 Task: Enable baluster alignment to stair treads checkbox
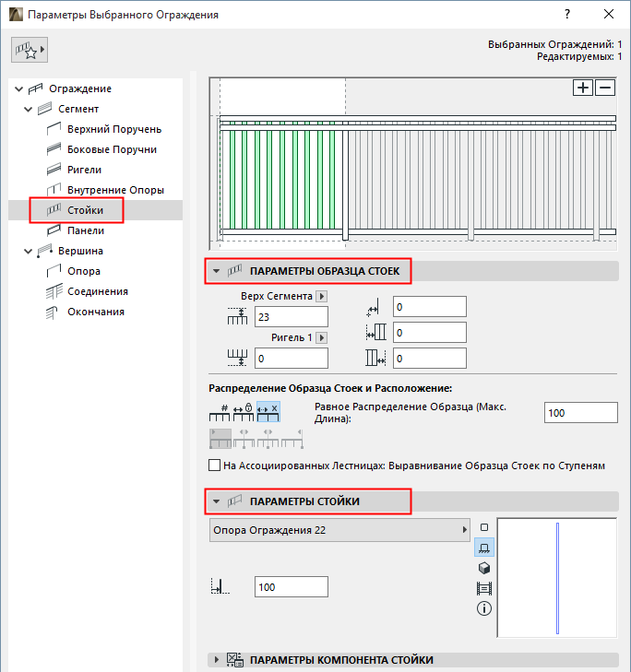click(x=214, y=466)
